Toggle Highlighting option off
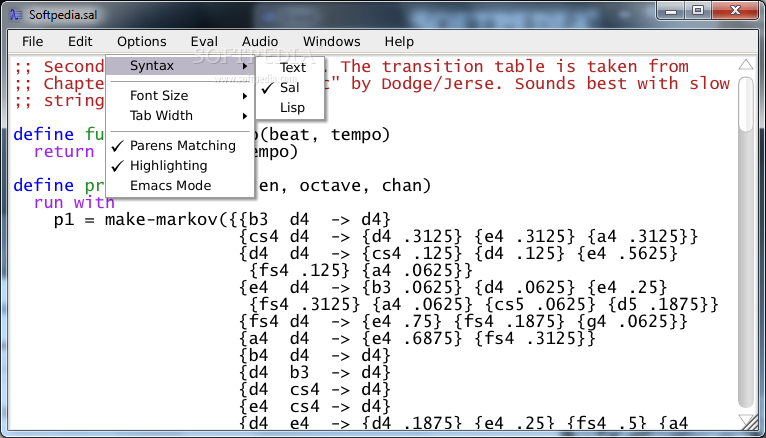 pos(180,166)
